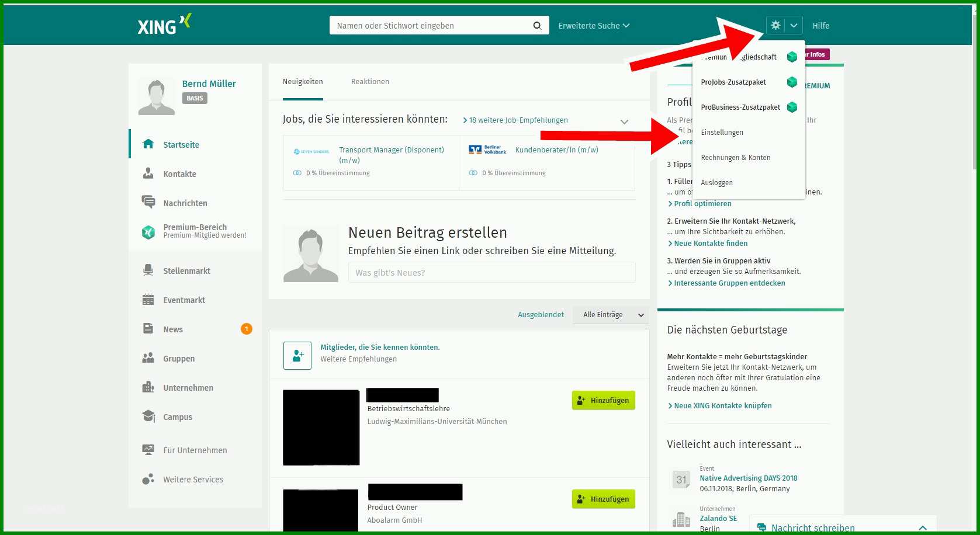Click the orange News notification badge
980x535 pixels.
(x=247, y=329)
